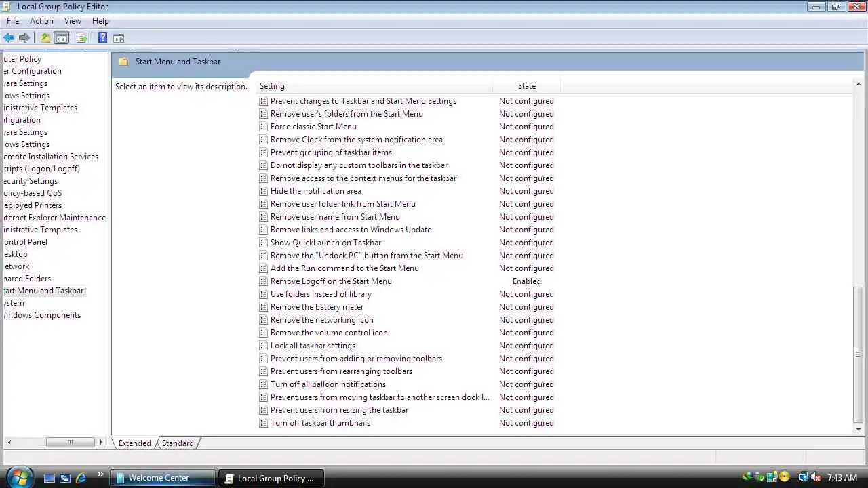This screenshot has height=488, width=868.
Task: Sort by the State column header
Action: 527,86
